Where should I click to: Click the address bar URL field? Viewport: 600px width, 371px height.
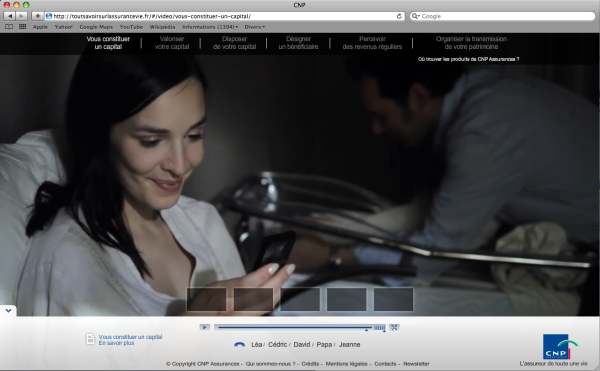pyautogui.click(x=225, y=16)
